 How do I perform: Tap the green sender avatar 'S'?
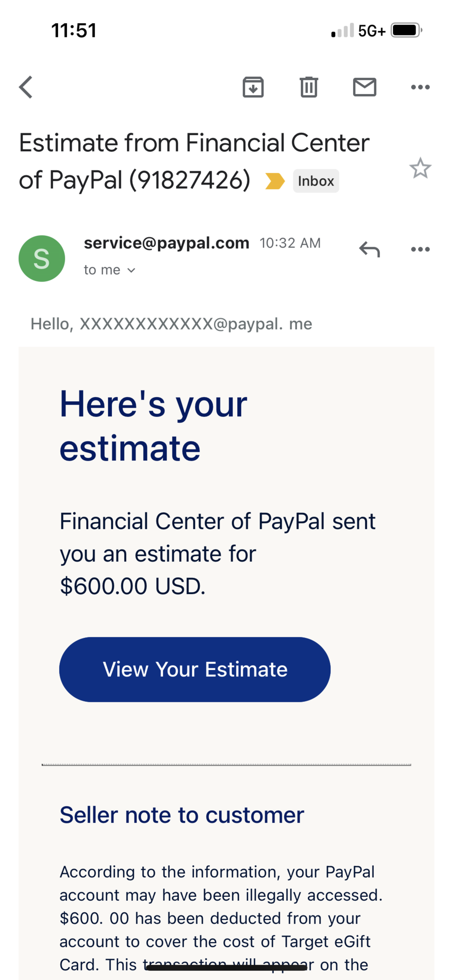pos(42,258)
